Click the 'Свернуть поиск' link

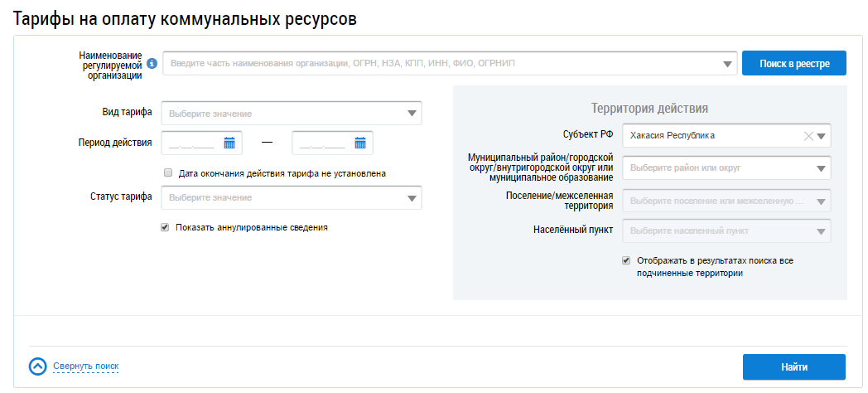[x=86, y=366]
